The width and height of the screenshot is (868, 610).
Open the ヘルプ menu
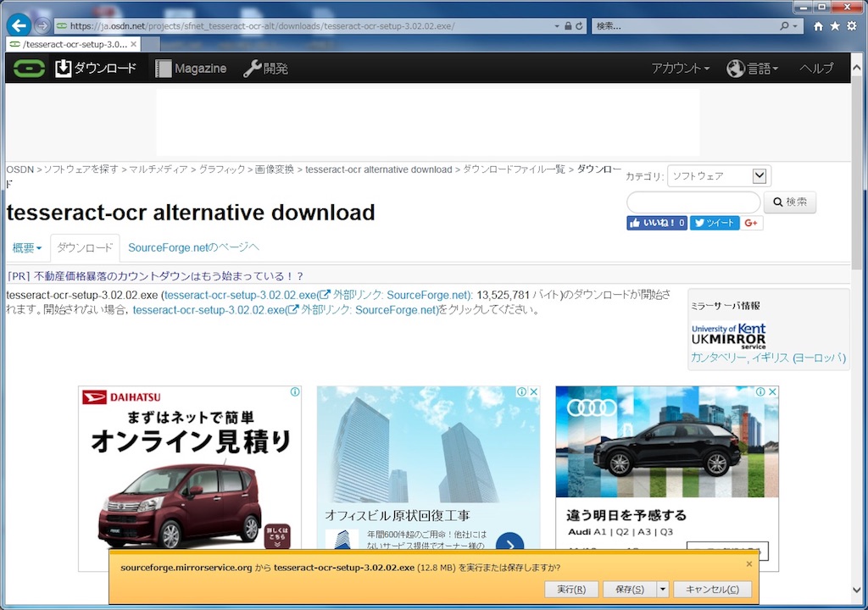coord(816,68)
